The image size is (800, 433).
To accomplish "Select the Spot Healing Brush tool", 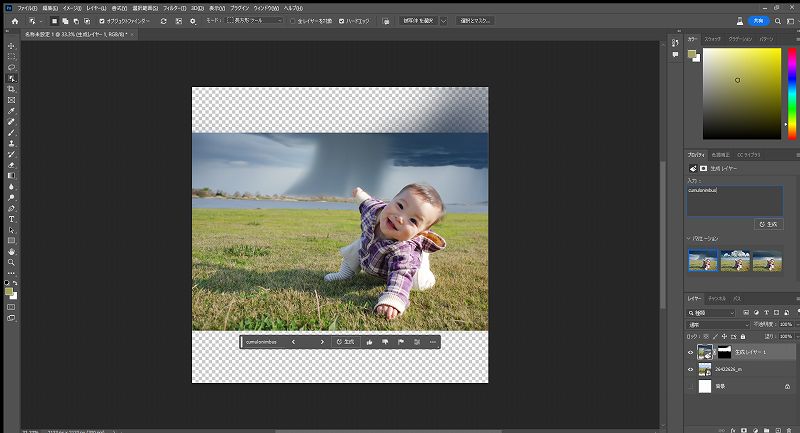I will click(11, 122).
